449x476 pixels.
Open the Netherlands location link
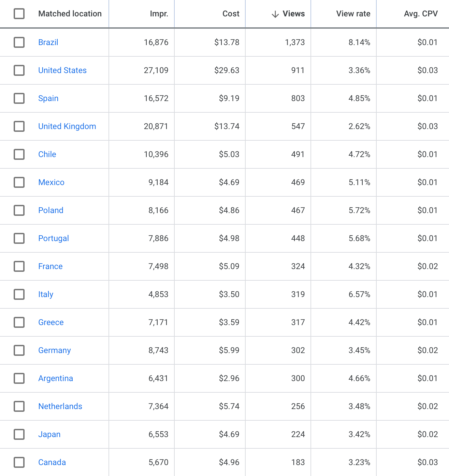(x=60, y=406)
